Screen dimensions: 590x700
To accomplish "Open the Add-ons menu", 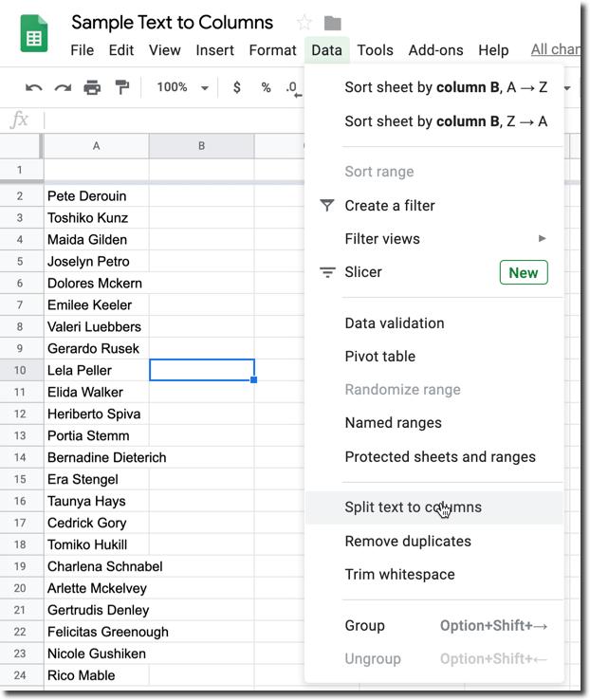I will click(435, 50).
